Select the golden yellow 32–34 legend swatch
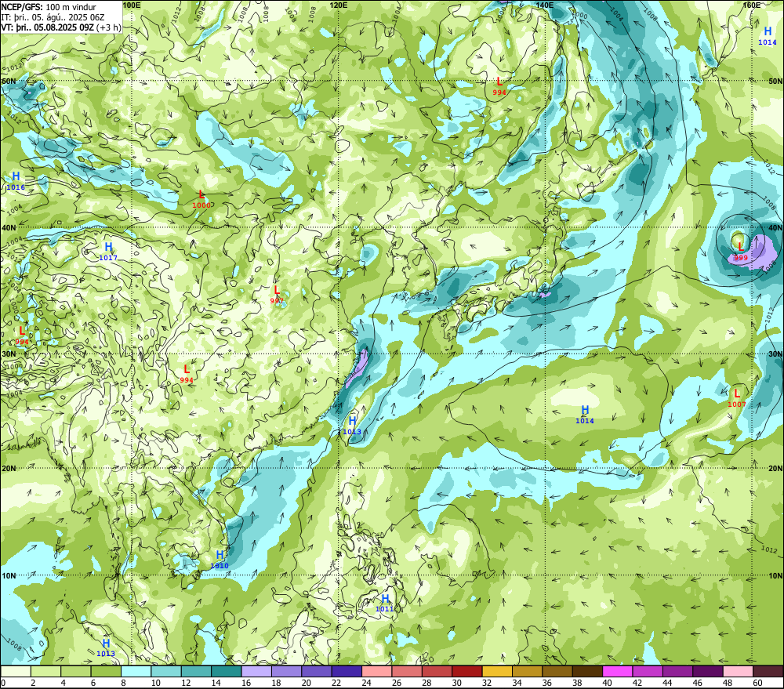Viewport: 784px width, 689px height. tap(497, 672)
